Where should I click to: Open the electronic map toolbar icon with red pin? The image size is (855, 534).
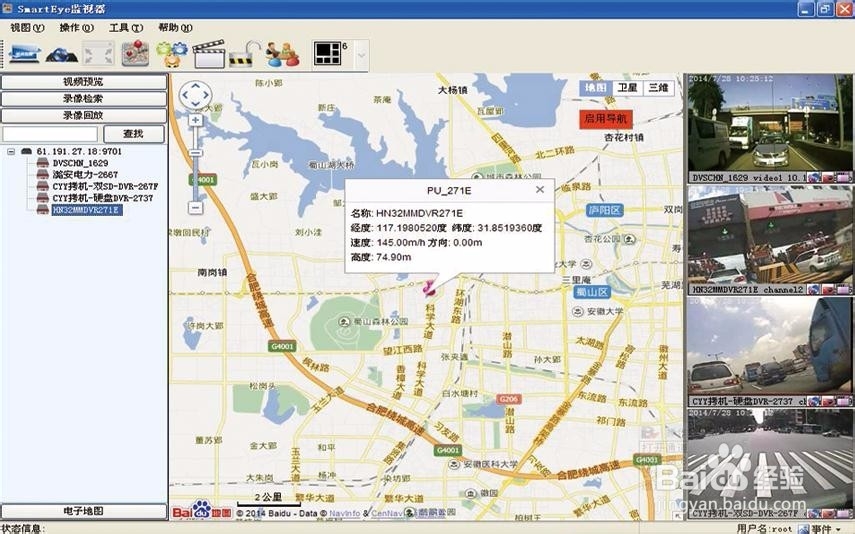(135, 54)
